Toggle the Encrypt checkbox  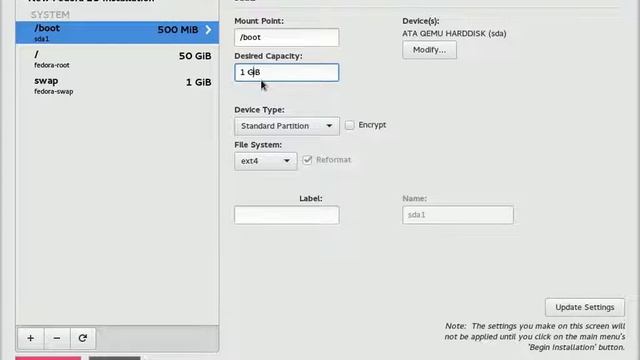[349, 125]
